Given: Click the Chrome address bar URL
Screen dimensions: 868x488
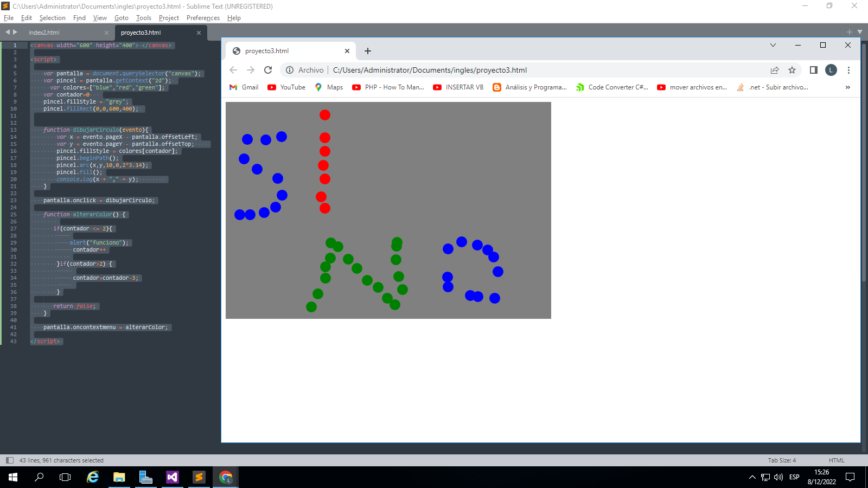Looking at the screenshot, I should point(430,70).
